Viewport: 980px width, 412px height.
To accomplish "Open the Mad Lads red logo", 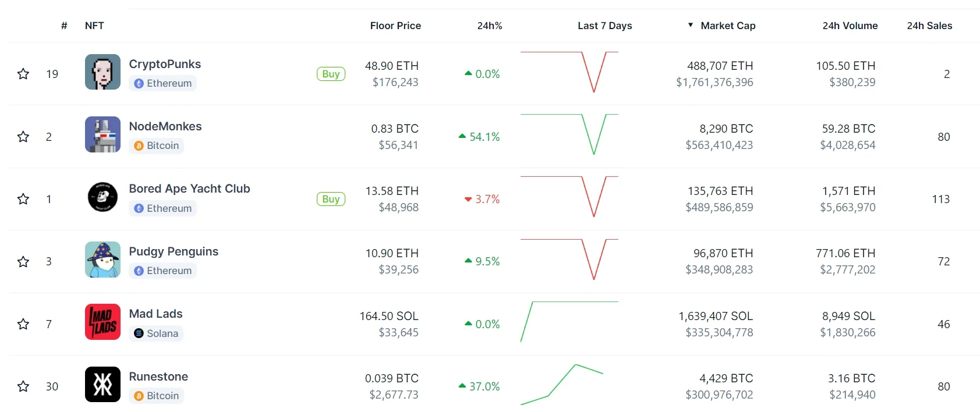I will tap(102, 322).
